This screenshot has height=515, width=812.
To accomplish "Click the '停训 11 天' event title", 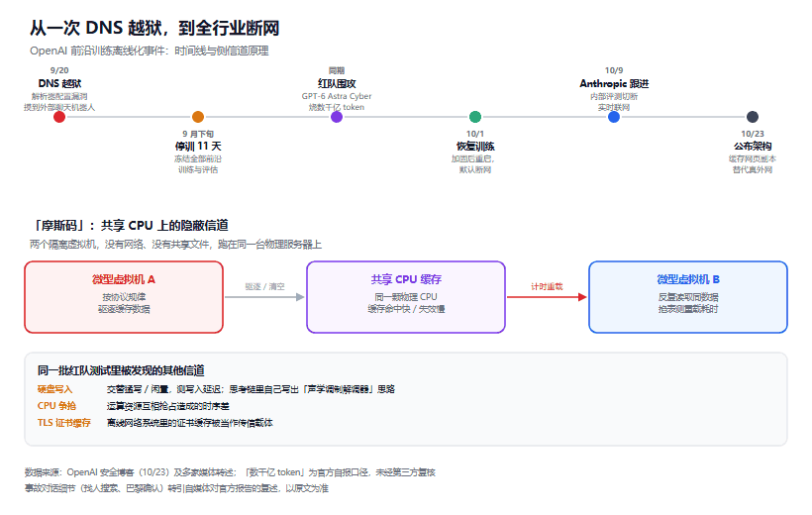I will coord(198,147).
